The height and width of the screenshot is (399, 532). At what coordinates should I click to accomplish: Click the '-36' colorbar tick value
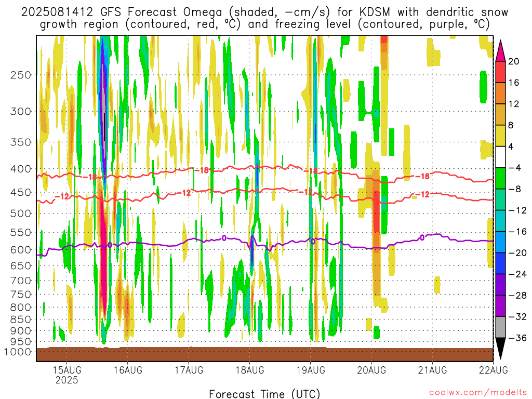click(517, 338)
